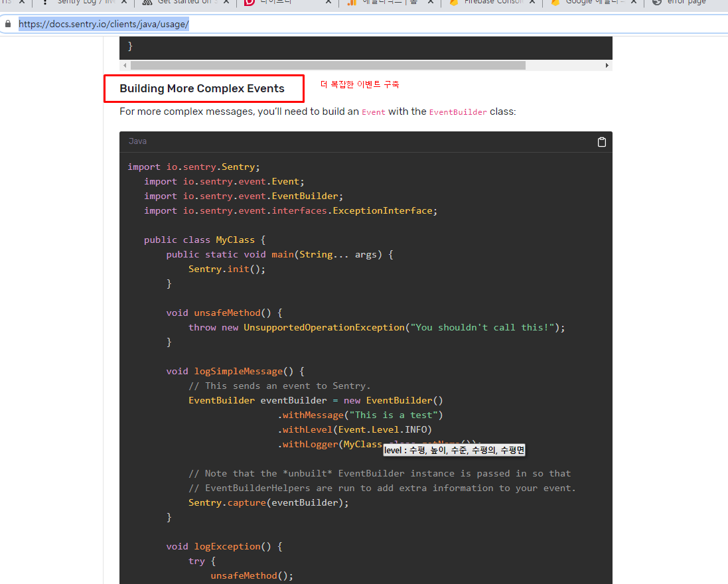The height and width of the screenshot is (584, 728).
Task: Click the Sentry.capture(eventBuilder) line
Action: 268,503
